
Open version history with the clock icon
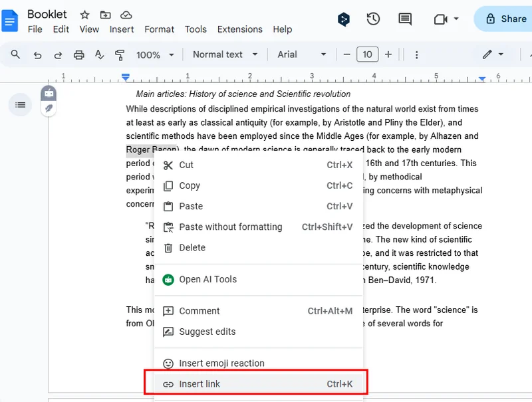pos(373,20)
